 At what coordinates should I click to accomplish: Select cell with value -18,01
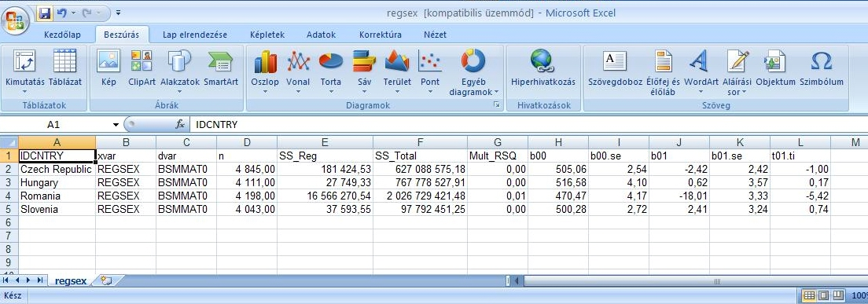pos(679,196)
